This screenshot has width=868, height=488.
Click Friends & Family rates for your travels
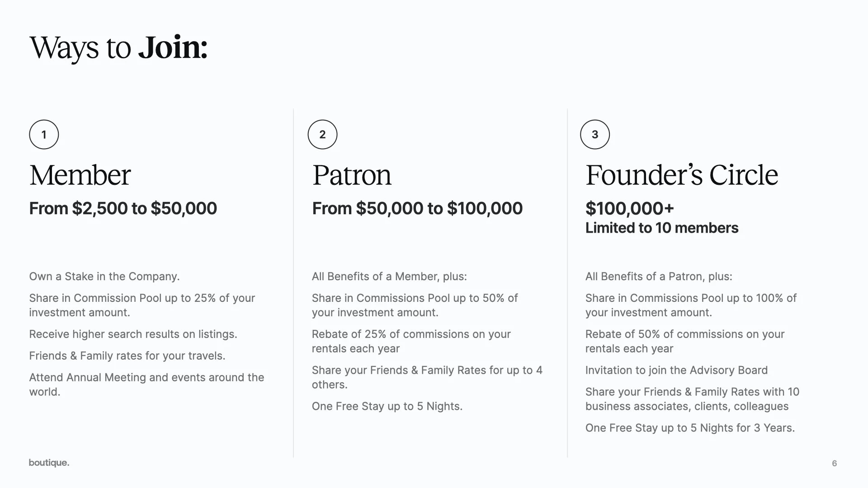(127, 356)
